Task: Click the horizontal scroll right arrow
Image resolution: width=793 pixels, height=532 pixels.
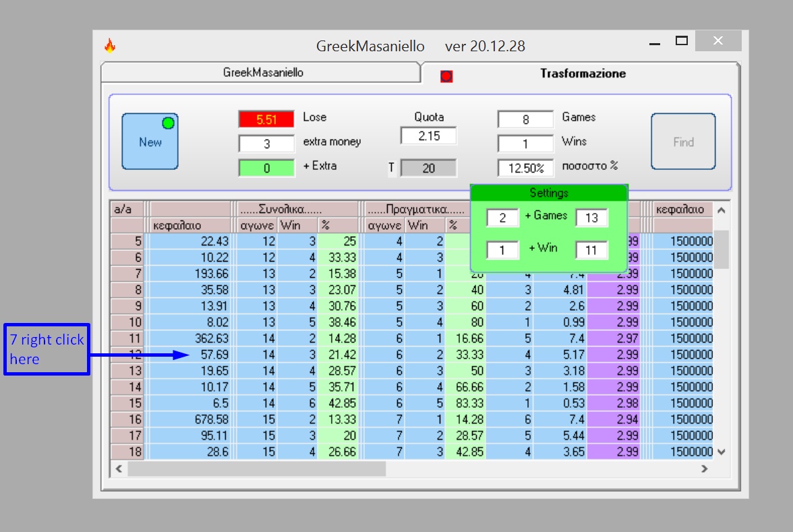Action: click(705, 469)
